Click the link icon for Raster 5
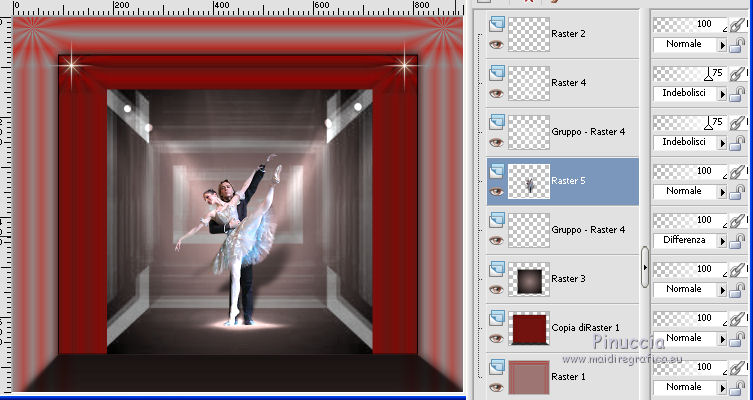This screenshot has height=400, width=753. [x=737, y=171]
